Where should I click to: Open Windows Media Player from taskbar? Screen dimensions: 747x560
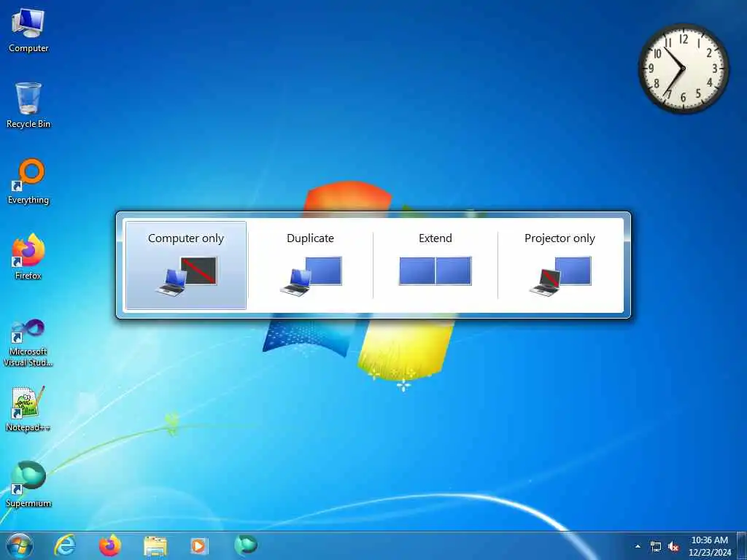198,545
